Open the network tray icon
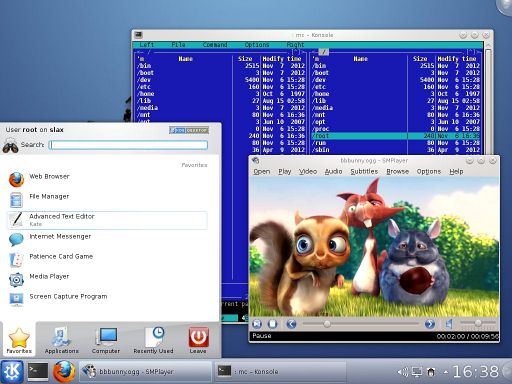This screenshot has width=512, height=384. pyautogui.click(x=417, y=372)
